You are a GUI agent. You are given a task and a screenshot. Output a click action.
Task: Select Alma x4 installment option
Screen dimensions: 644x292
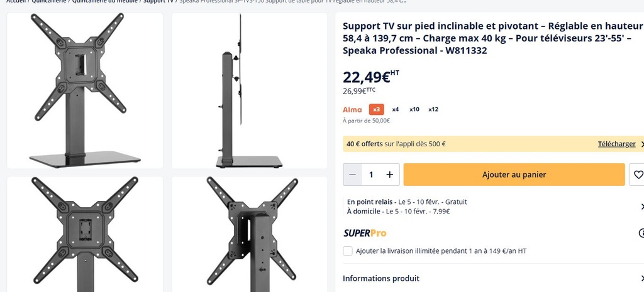pyautogui.click(x=395, y=109)
